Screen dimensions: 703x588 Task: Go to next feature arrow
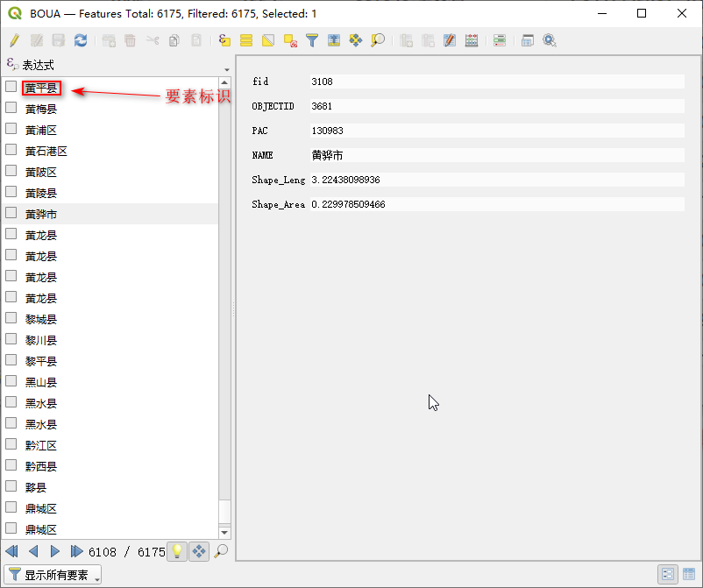pyautogui.click(x=55, y=551)
